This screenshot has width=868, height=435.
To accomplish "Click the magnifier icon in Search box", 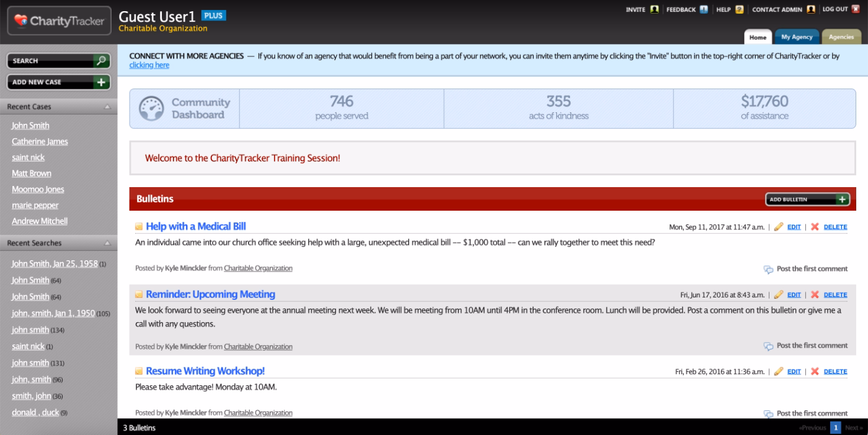I will (101, 61).
